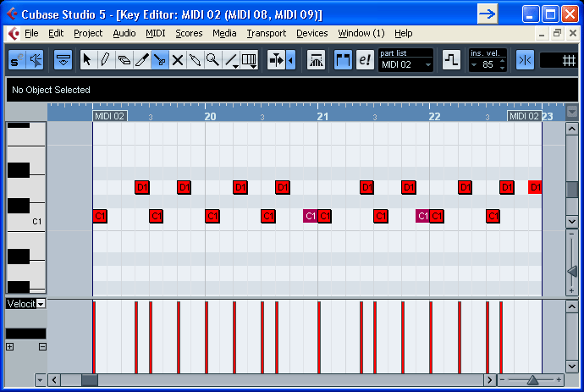Open the Devices menu
This screenshot has height=392, width=584.
click(x=312, y=33)
